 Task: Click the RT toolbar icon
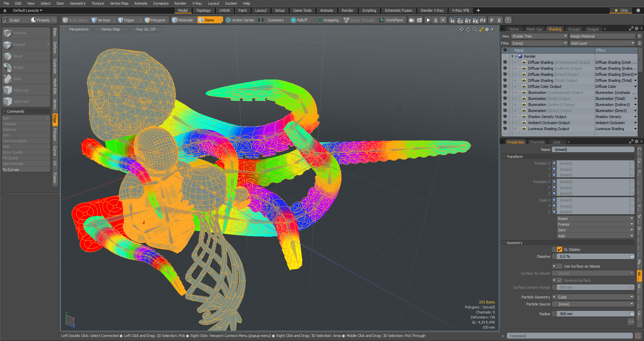click(x=468, y=20)
